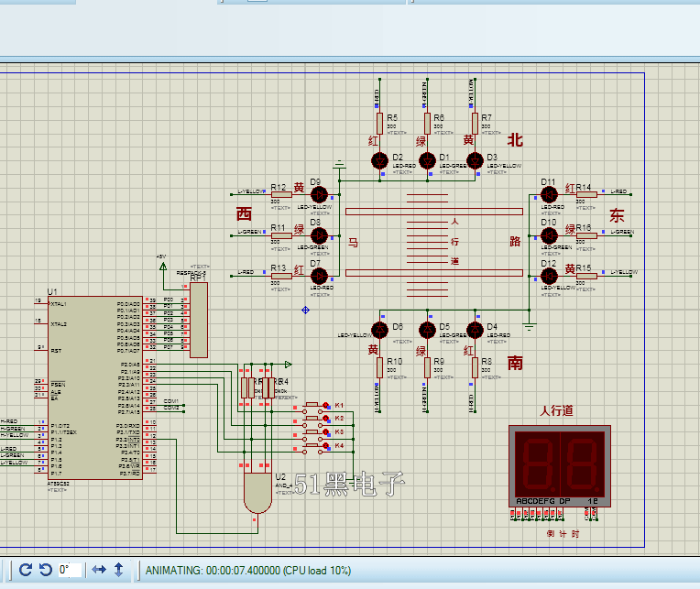Screen dimensions: 700x589
Task: Select the U2 AND gate symbol
Action: (x=257, y=492)
